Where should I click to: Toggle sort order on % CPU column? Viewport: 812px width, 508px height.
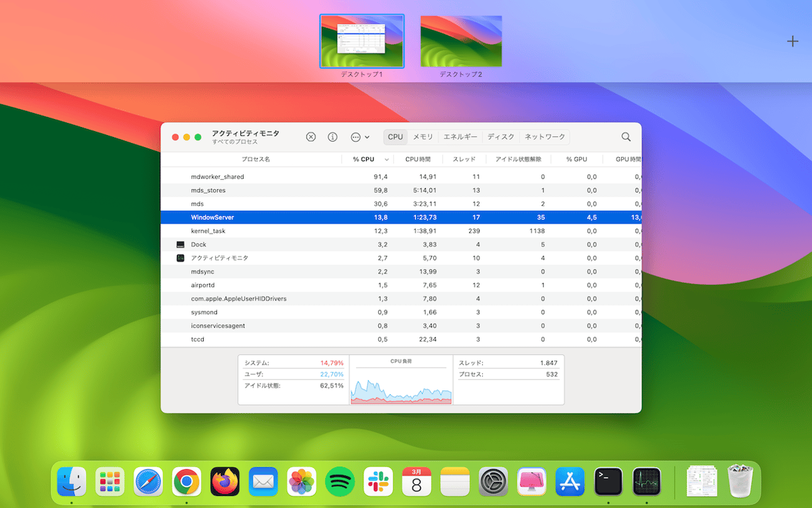pyautogui.click(x=364, y=159)
